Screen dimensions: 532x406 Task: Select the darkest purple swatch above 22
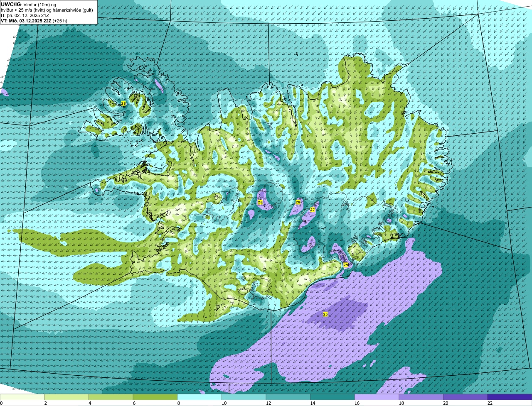510,397
